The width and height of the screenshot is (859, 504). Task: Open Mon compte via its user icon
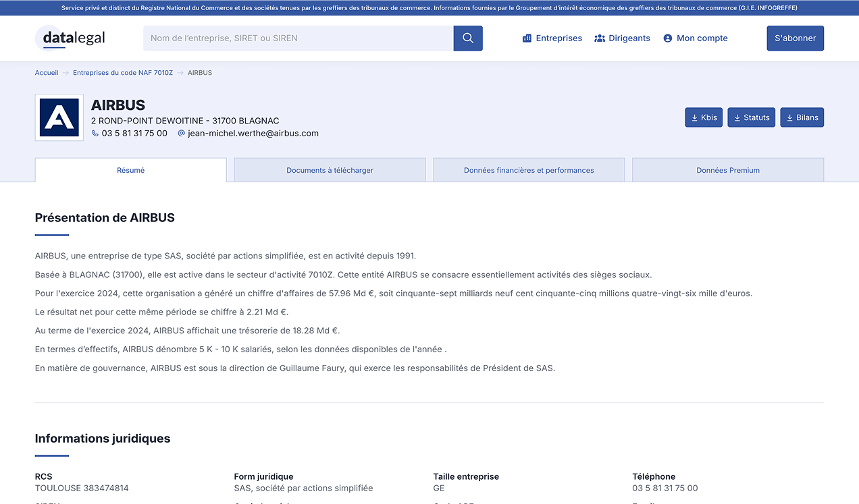668,38
